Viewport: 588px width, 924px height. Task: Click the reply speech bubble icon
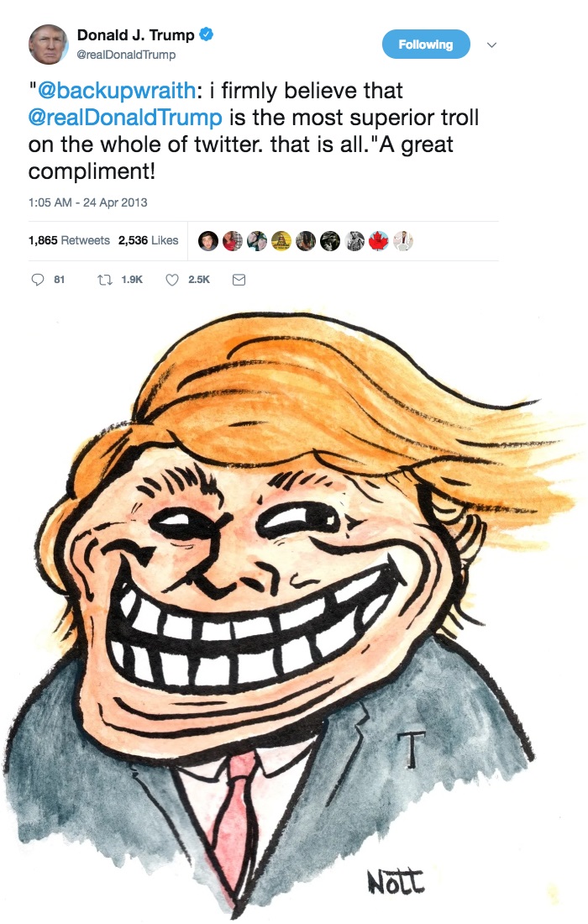click(x=38, y=280)
